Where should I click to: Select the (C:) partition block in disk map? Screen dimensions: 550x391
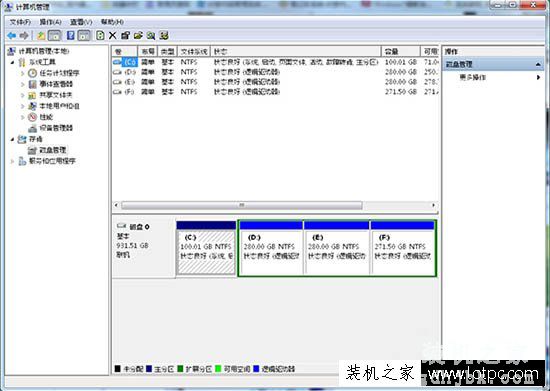tap(206, 248)
